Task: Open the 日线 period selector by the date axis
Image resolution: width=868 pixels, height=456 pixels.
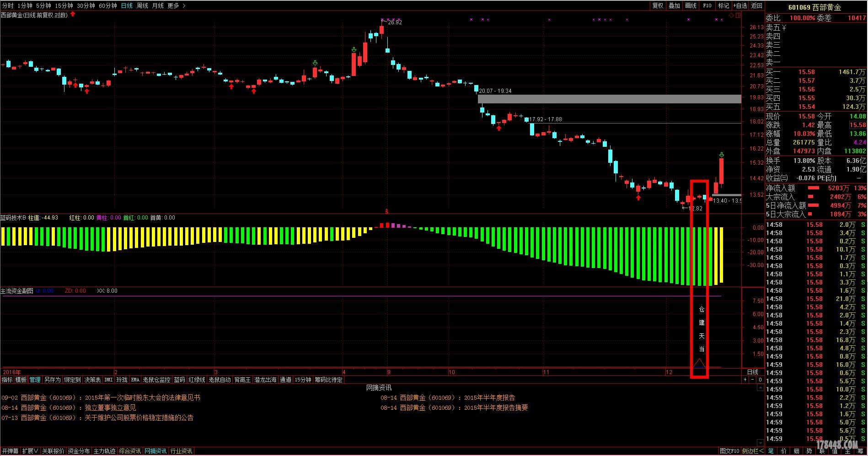Action: pos(752,372)
